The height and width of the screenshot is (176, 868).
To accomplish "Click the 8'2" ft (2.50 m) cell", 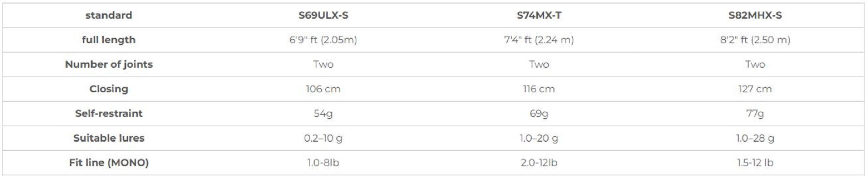I will tap(755, 40).
